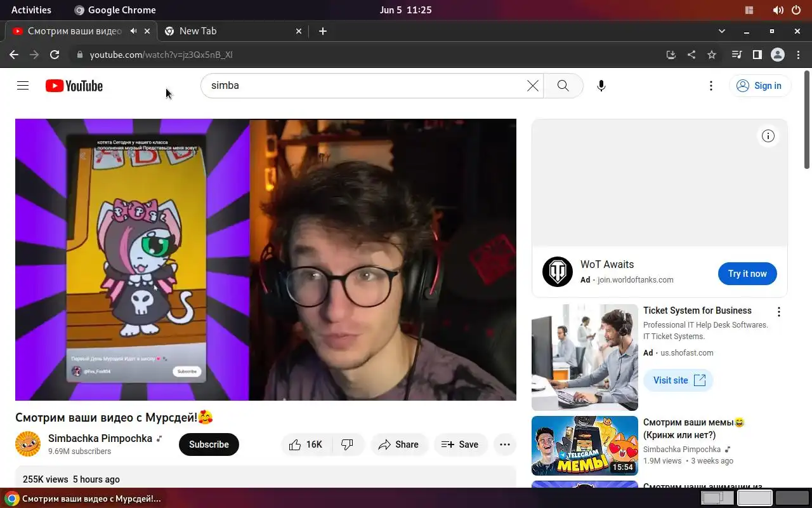Select Chrome window in bottom taskbar
The image size is (812, 508).
point(84,498)
